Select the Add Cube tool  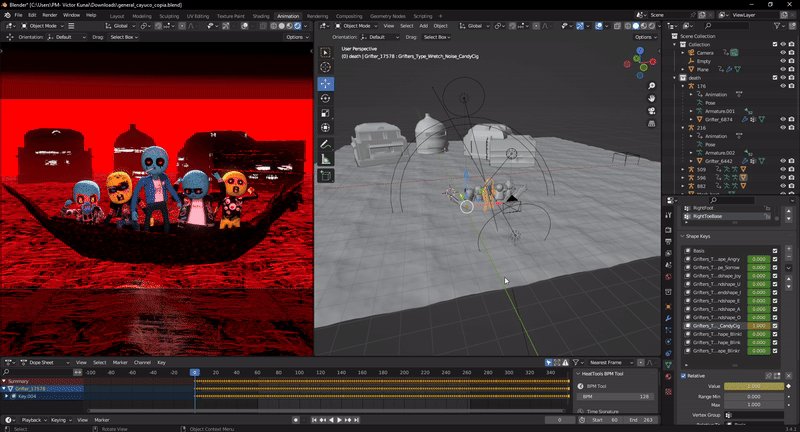pyautogui.click(x=325, y=176)
